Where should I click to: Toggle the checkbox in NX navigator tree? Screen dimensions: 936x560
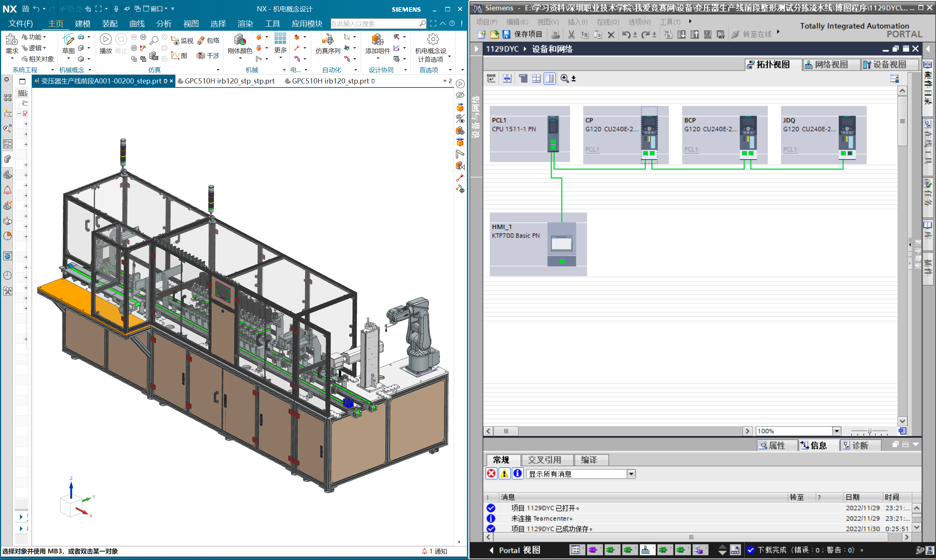coord(25,113)
